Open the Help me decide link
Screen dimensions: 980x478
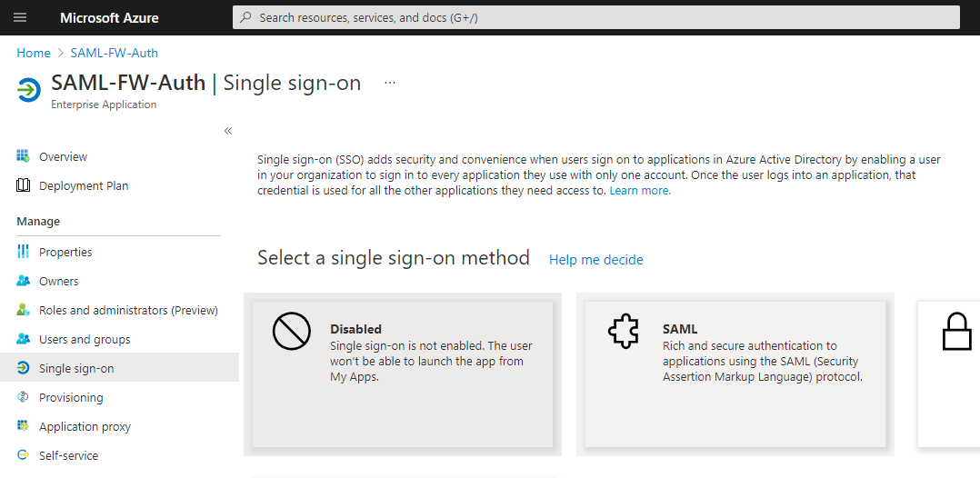(595, 260)
